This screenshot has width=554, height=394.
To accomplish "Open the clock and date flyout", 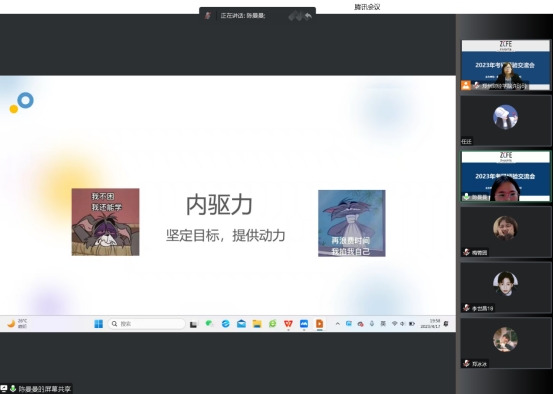I will click(430, 324).
